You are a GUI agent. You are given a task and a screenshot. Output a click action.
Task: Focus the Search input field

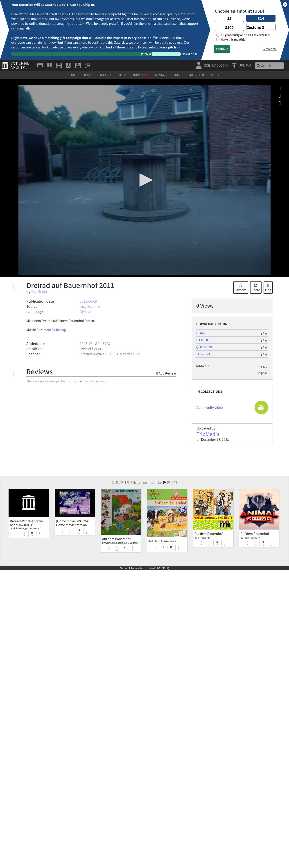[269, 66]
